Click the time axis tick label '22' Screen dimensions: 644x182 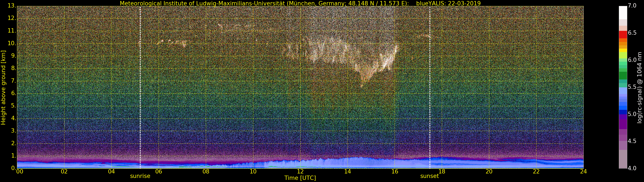pos(536,171)
